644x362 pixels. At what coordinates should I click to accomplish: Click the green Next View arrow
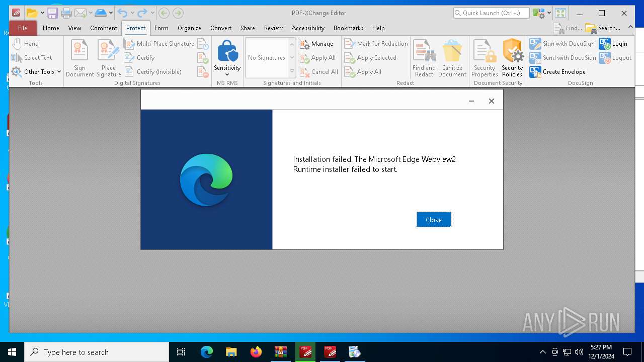point(178,13)
